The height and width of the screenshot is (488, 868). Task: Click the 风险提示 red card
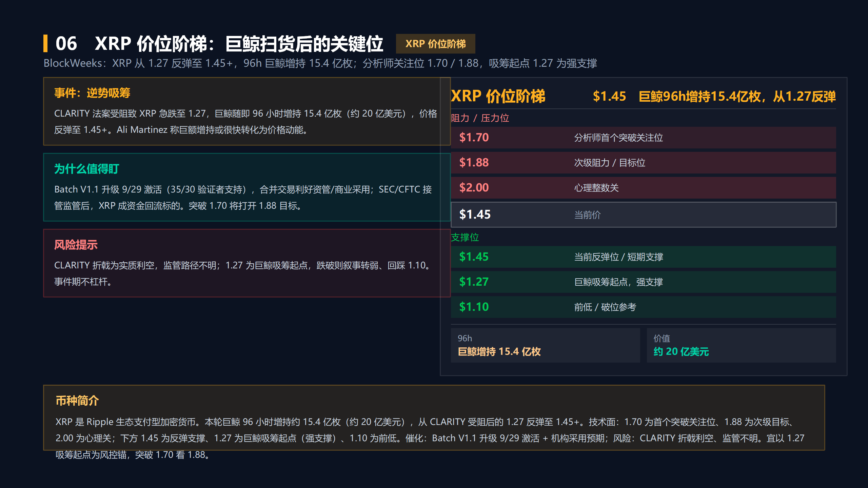(x=247, y=263)
